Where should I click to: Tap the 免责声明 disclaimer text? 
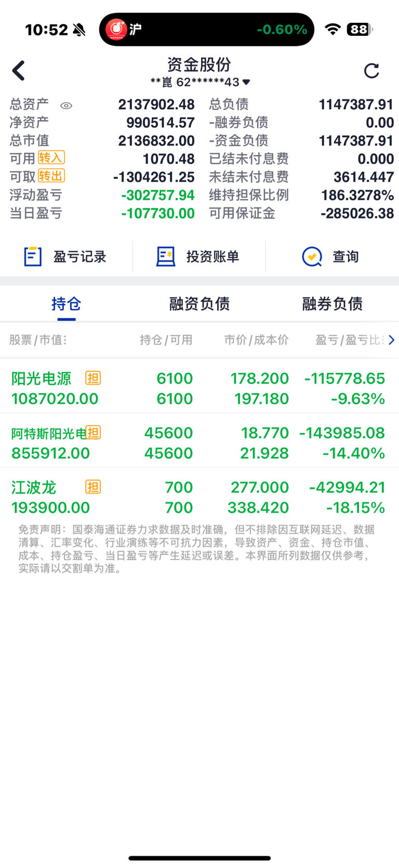(x=196, y=549)
